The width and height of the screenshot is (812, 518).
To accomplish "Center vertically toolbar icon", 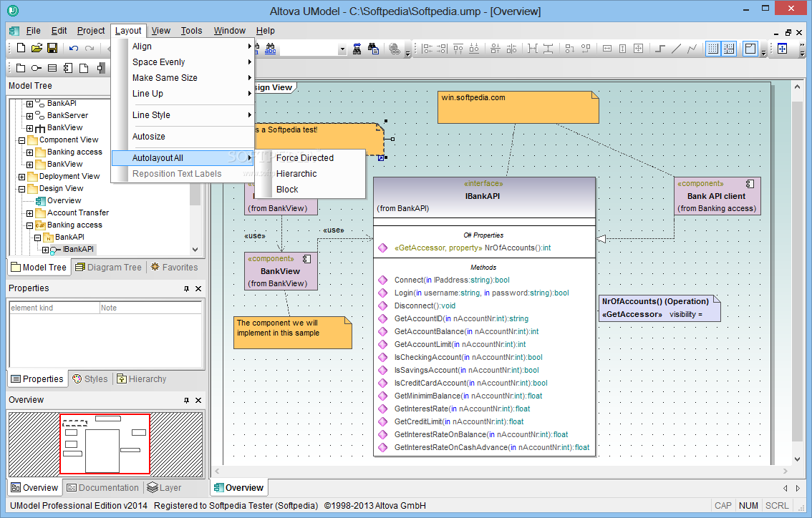I will [512, 49].
